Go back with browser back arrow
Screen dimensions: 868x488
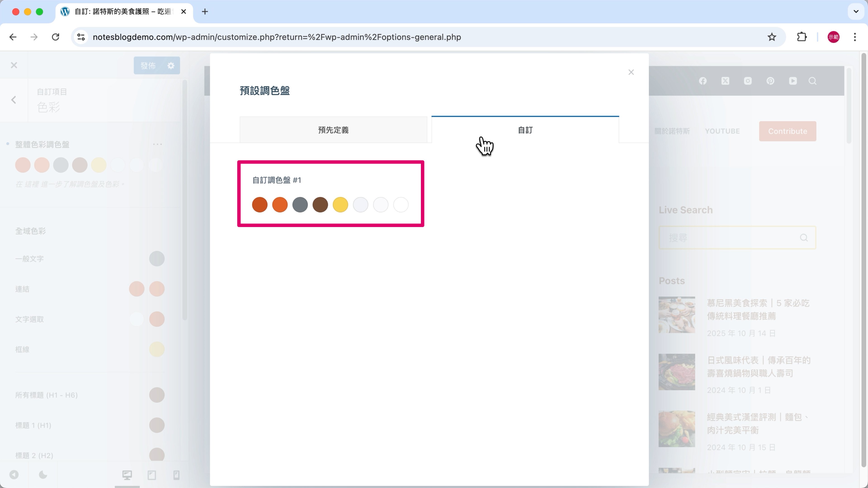[13, 37]
